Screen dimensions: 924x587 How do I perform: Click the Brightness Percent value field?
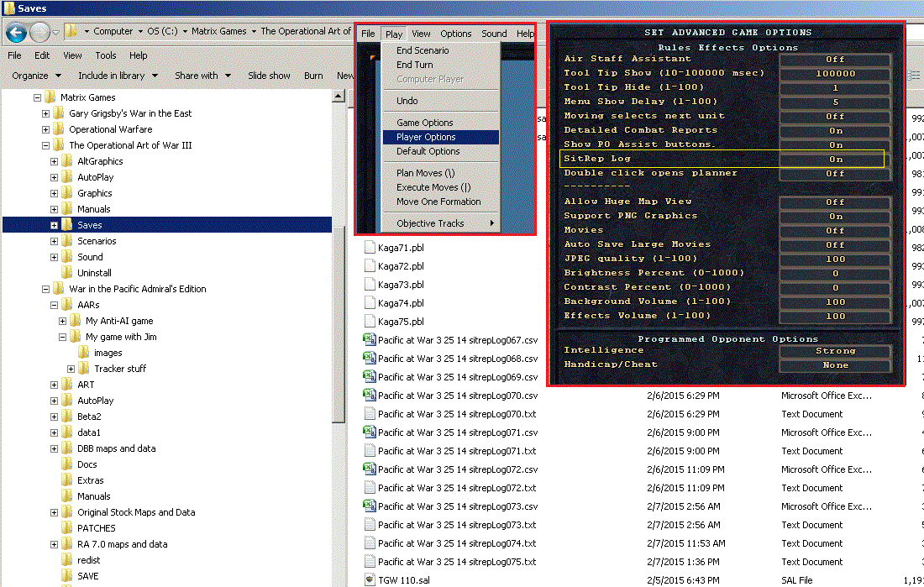(x=834, y=274)
